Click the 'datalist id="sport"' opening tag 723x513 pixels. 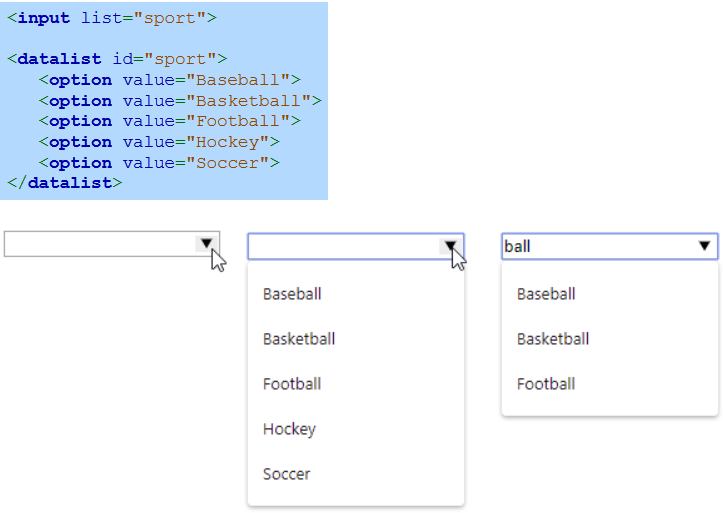[x=117, y=59]
